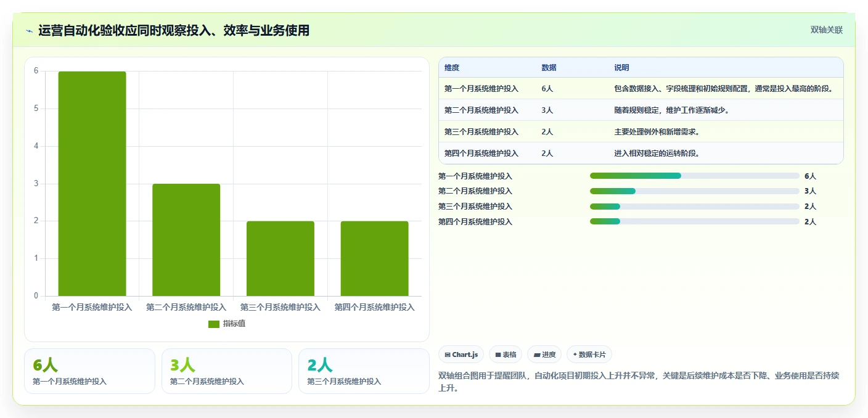Open the 2人 第三个月 data card

pyautogui.click(x=364, y=371)
